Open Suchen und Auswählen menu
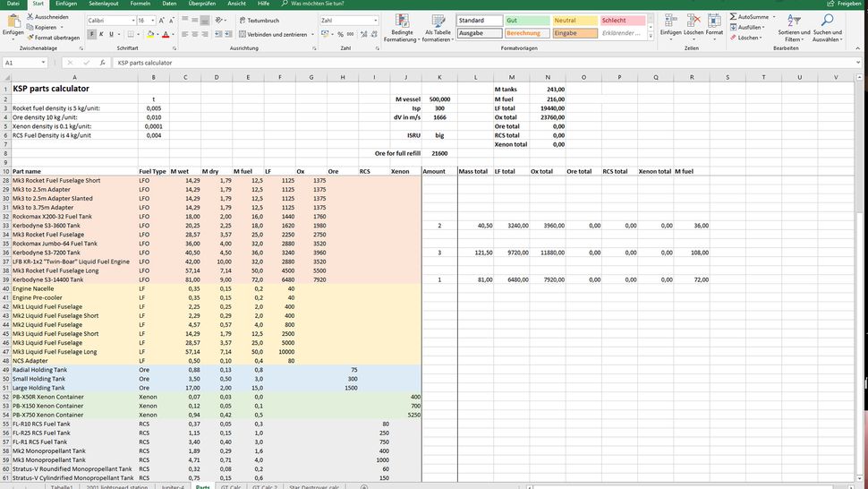This screenshot has height=489, width=868. click(827, 29)
